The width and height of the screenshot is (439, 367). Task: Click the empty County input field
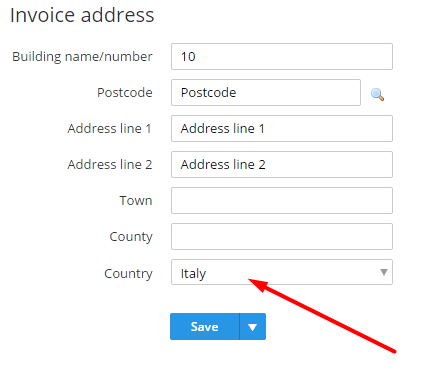282,236
